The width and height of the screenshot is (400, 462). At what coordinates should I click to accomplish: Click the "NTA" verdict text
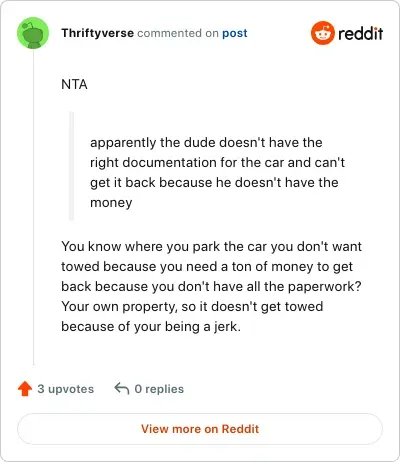pos(74,84)
